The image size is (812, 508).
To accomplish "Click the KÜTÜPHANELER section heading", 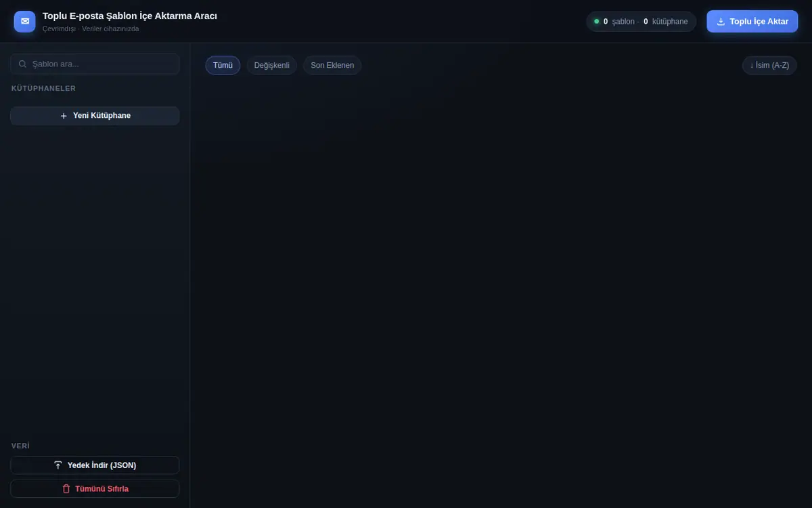I will (43, 88).
